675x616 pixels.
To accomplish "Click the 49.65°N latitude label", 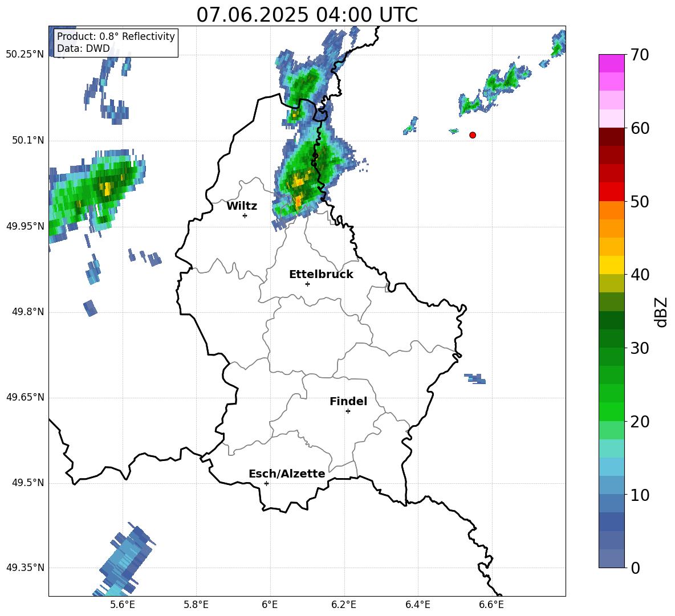I will pyautogui.click(x=25, y=397).
